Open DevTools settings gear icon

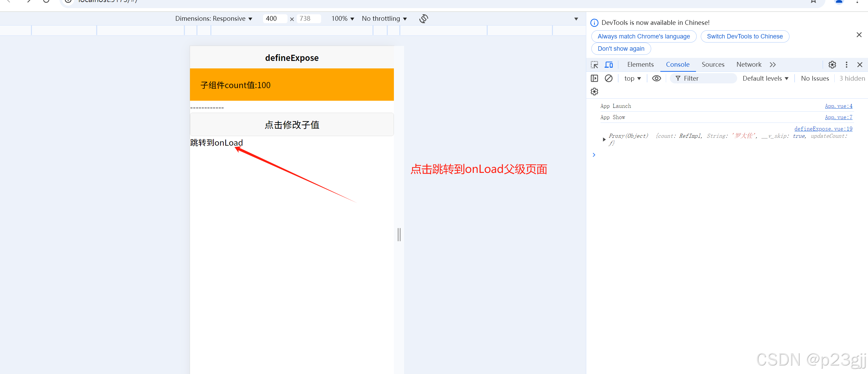coord(832,65)
